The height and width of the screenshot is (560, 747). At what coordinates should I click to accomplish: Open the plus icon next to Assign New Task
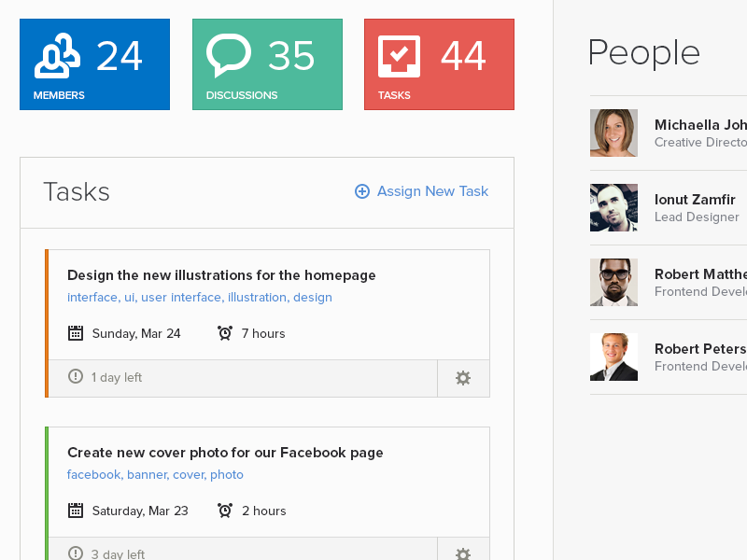pos(361,191)
